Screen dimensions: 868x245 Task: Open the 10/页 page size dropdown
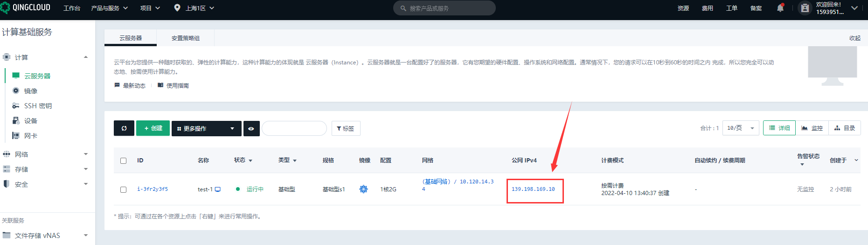click(741, 128)
